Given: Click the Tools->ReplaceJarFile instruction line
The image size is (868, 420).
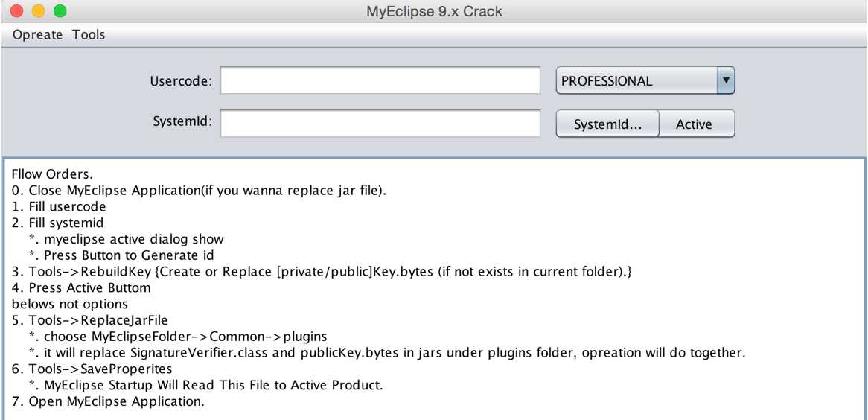Looking at the screenshot, I should coord(89,319).
